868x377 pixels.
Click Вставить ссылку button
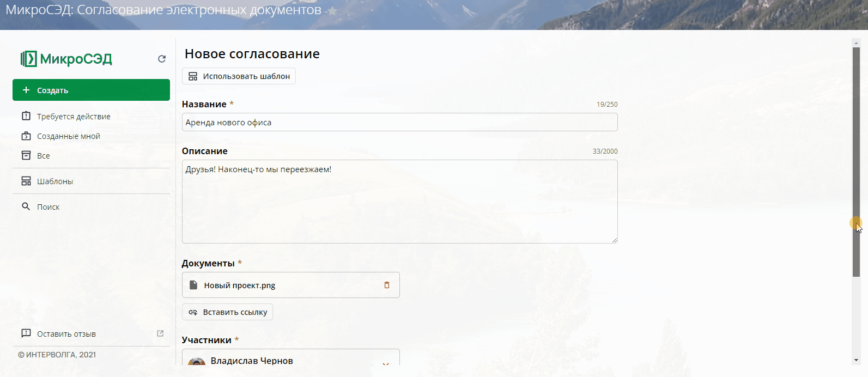tap(227, 312)
